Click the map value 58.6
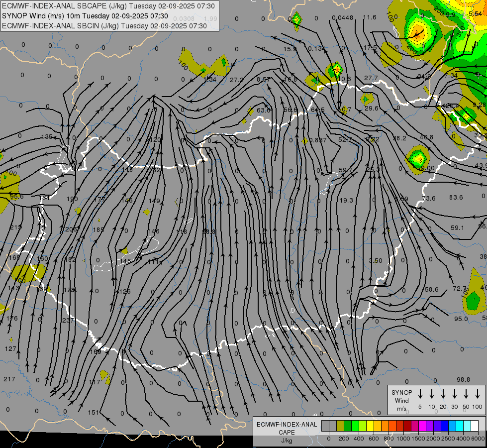 point(432,289)
